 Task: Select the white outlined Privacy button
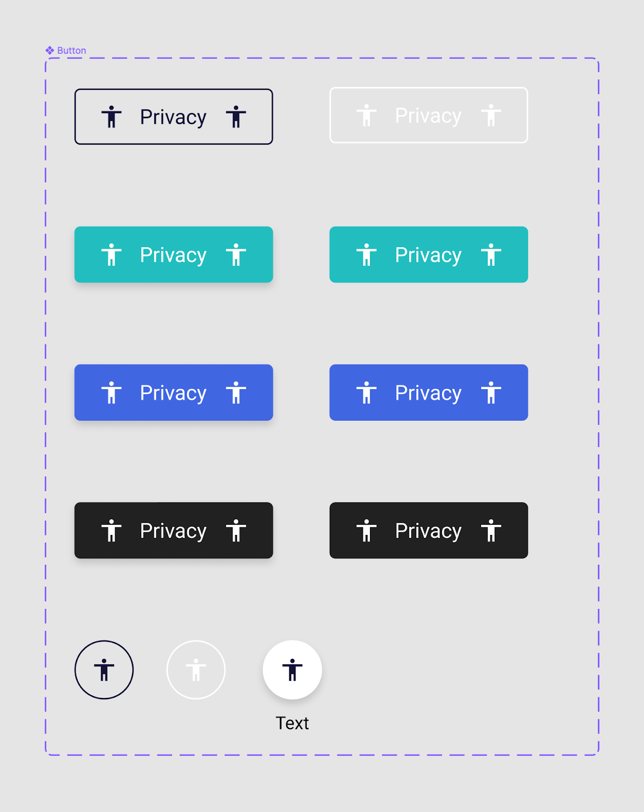[x=428, y=115]
